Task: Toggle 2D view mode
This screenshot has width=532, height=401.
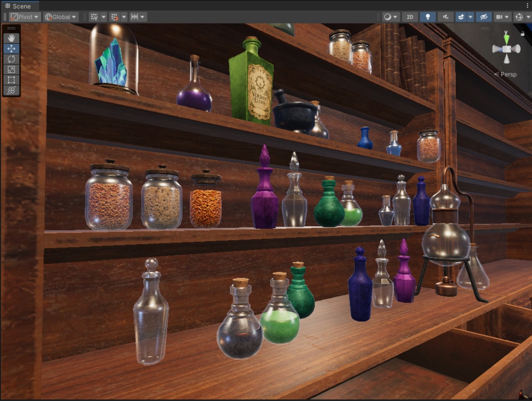Action: point(410,17)
